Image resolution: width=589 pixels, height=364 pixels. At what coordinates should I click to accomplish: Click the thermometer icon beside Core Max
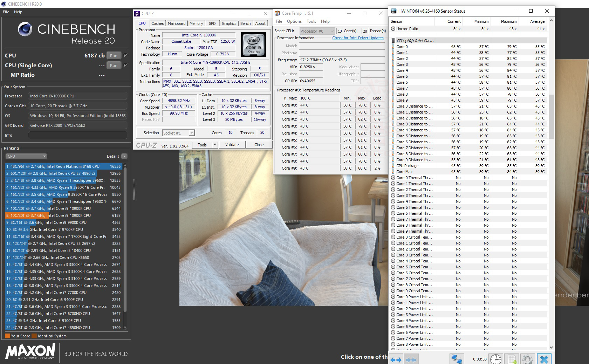(393, 172)
